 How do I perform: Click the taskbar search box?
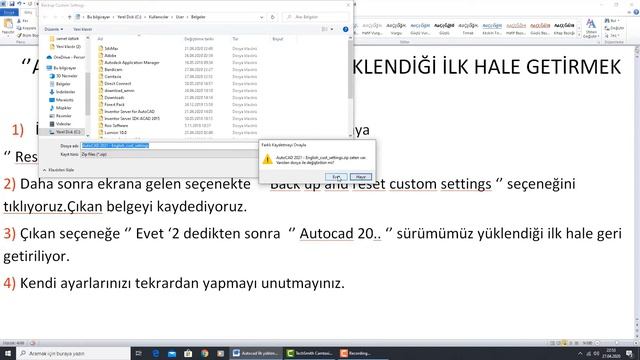click(x=73, y=353)
